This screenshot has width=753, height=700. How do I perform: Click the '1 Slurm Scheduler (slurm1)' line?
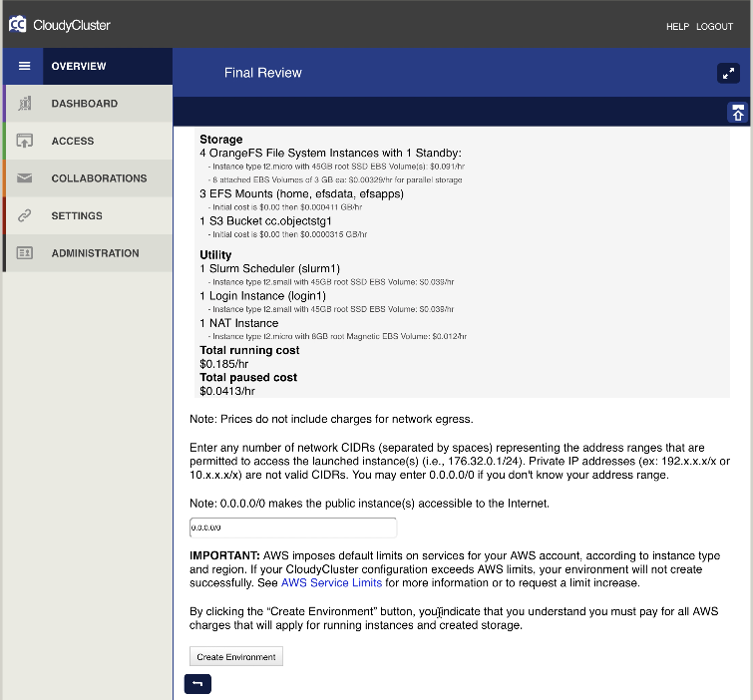point(270,269)
